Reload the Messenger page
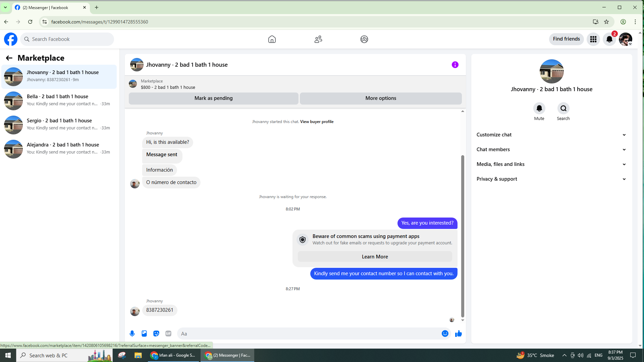The width and height of the screenshot is (644, 362). tap(30, 22)
